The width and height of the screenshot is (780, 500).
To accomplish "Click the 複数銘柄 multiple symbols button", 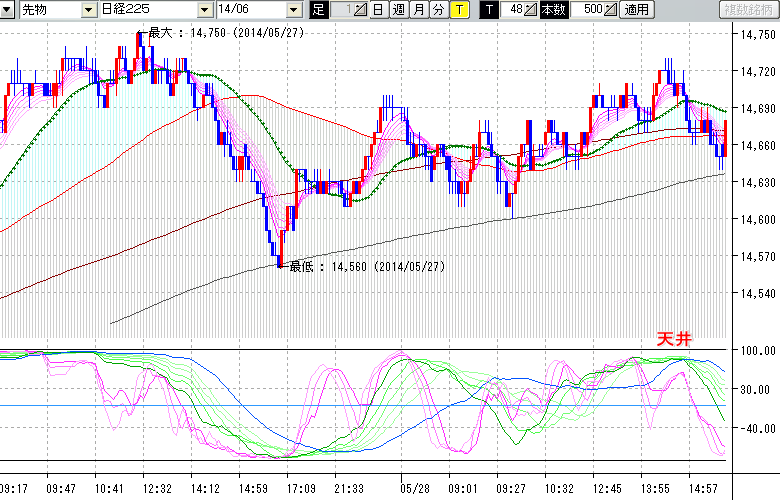I will click(x=748, y=10).
